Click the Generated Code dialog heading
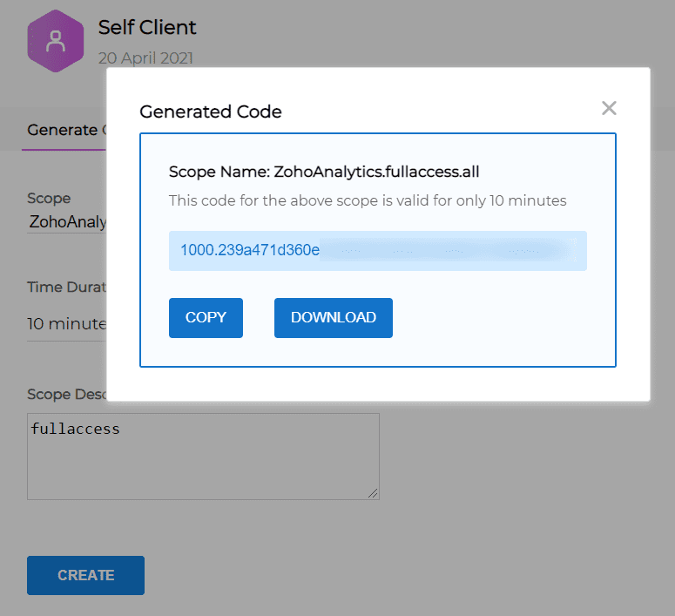The image size is (675, 616). click(x=211, y=112)
